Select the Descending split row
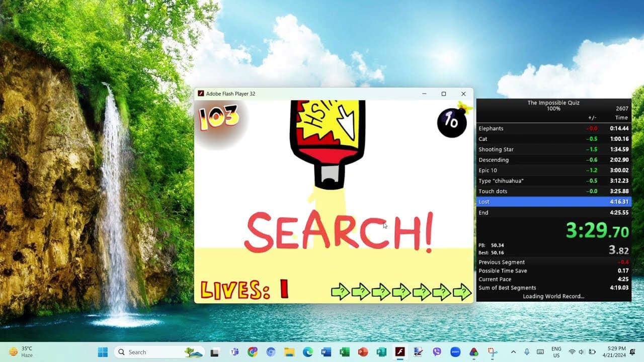Screen dimensions: 644x362 [553, 160]
